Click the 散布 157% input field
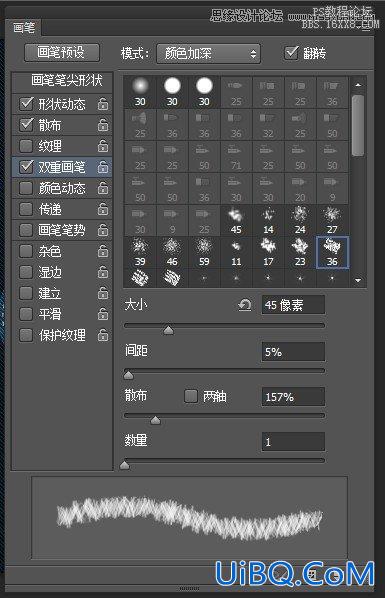The width and height of the screenshot is (385, 598). click(x=293, y=397)
